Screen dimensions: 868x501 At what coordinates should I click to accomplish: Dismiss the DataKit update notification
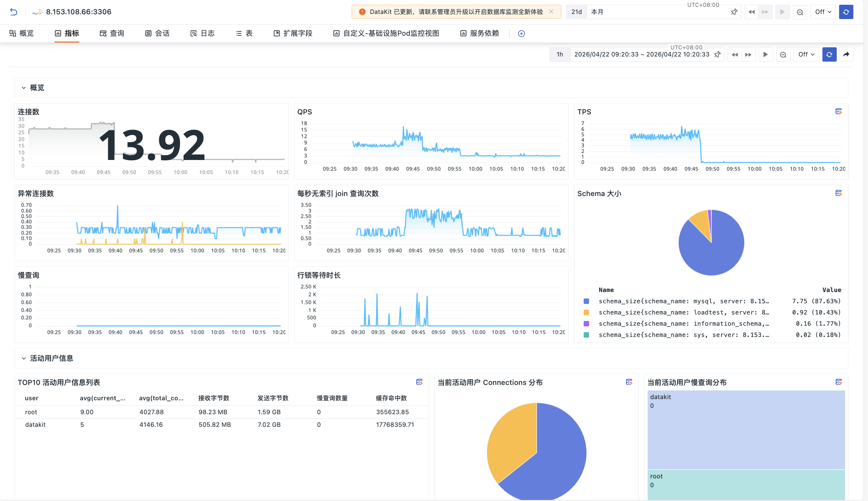tap(551, 12)
